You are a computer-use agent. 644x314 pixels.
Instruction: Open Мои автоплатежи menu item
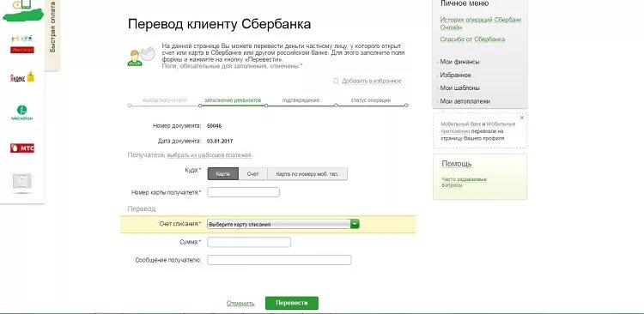point(465,101)
